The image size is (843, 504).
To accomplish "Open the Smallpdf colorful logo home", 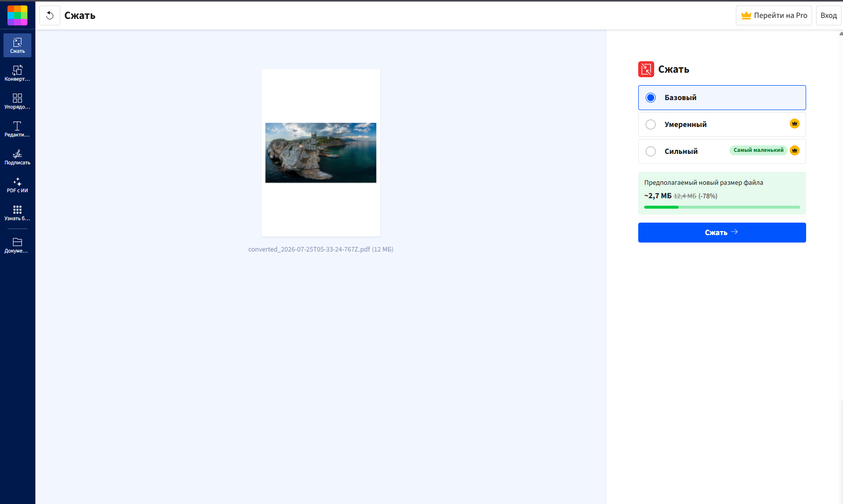I will pyautogui.click(x=17, y=15).
